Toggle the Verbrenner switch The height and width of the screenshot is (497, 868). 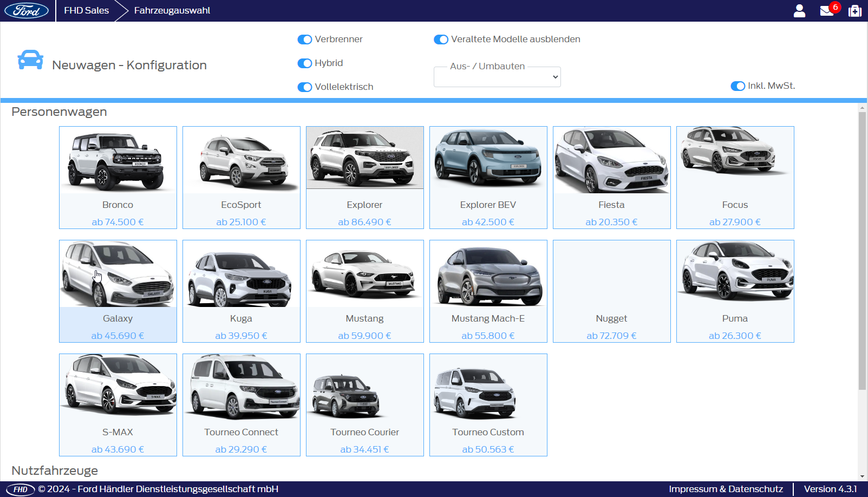click(305, 40)
